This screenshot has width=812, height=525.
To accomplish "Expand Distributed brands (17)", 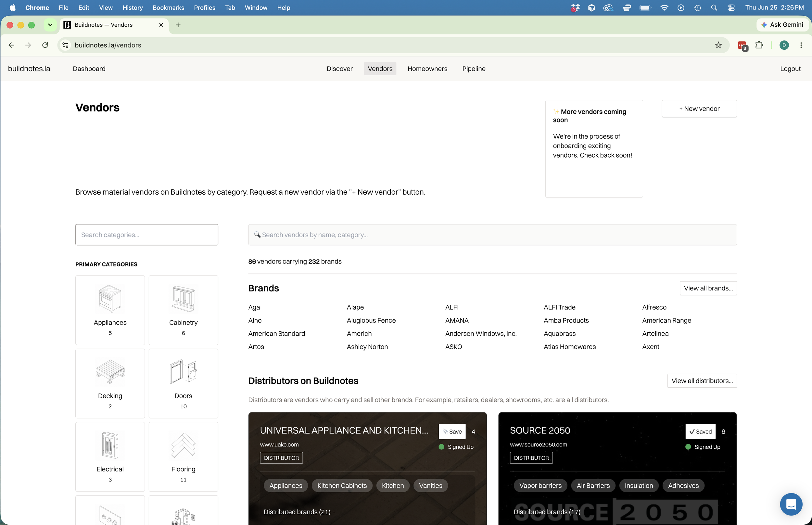I will point(547,512).
